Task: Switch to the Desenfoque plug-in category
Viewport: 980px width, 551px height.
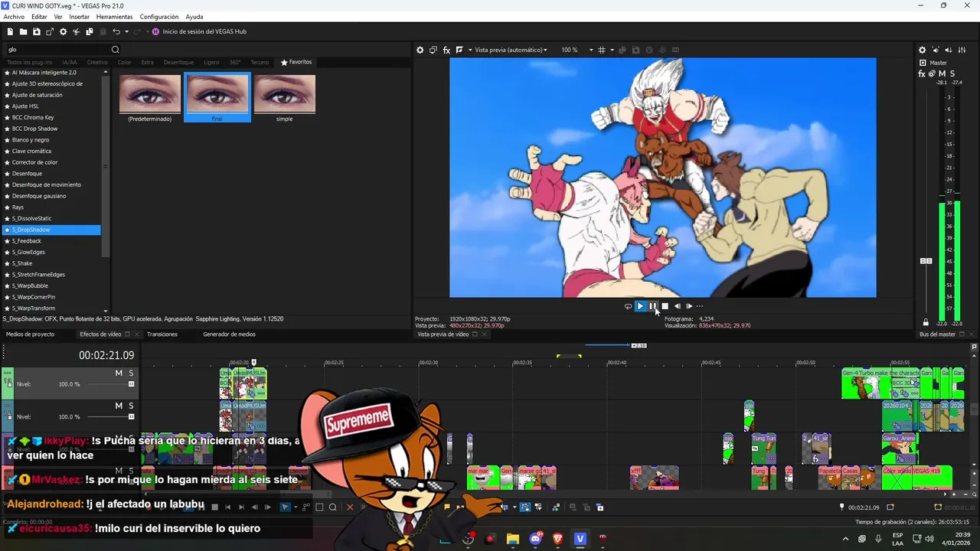Action: tap(178, 62)
